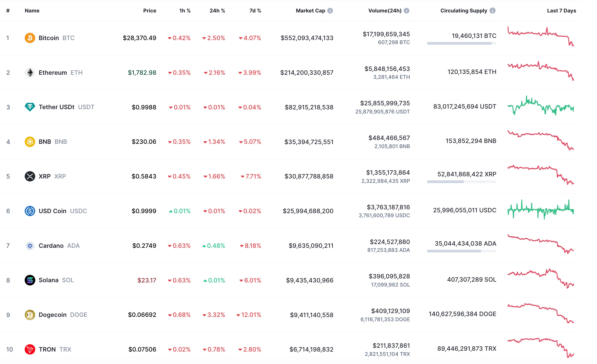Switch sorting to the 1h % column
This screenshot has height=364, width=597.
pyautogui.click(x=185, y=11)
